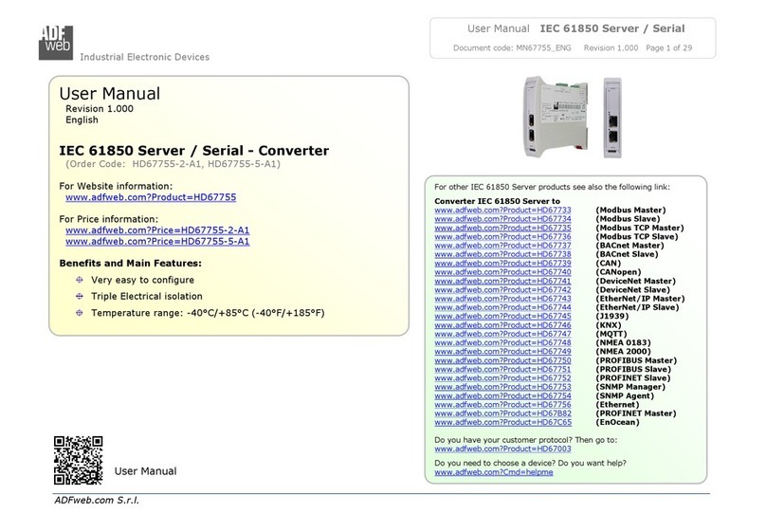This screenshot has height=532, width=766.
Task: Open the BACnet Master link HD67737
Action: point(502,246)
